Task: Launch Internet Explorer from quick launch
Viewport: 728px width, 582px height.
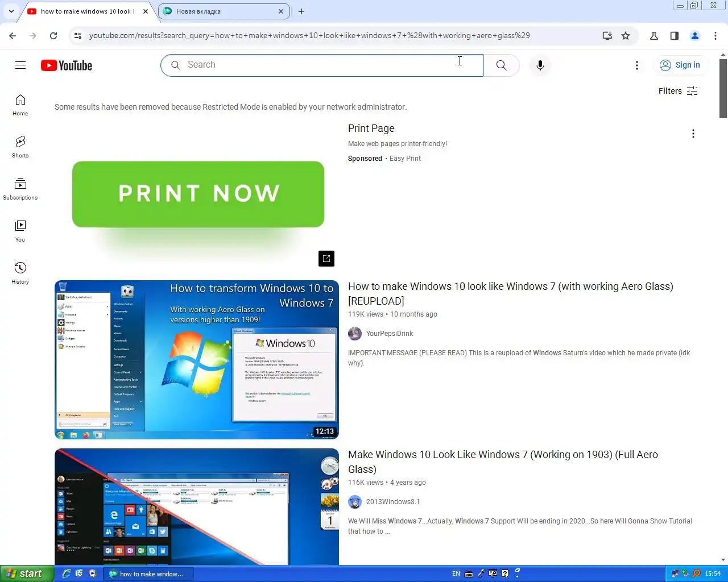Action: [67, 573]
